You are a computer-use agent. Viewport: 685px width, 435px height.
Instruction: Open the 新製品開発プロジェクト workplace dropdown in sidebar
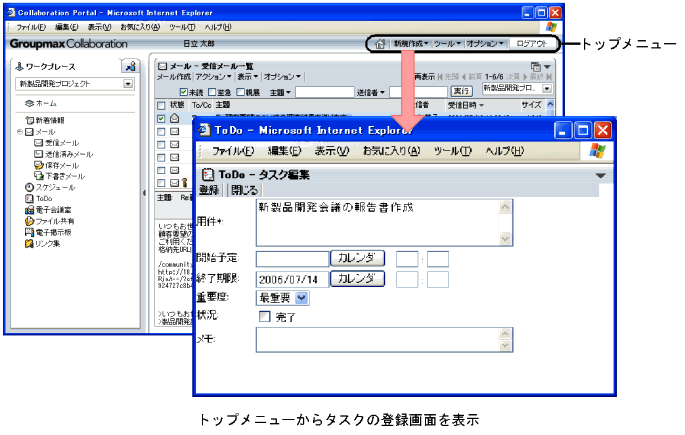128,83
